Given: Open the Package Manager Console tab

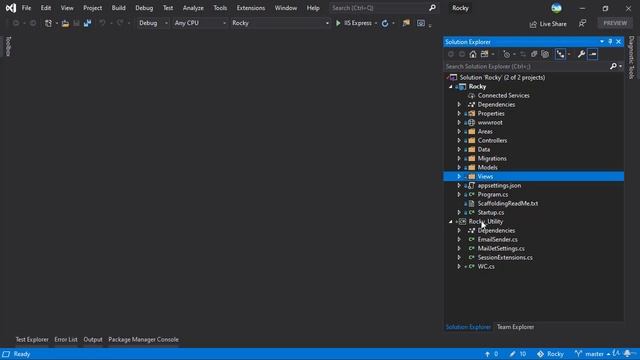Looking at the screenshot, I should [x=143, y=340].
